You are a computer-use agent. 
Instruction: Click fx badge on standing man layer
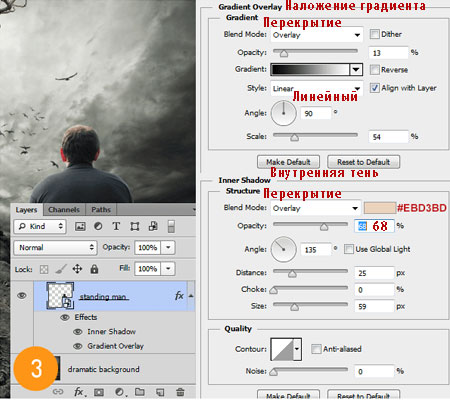[179, 296]
